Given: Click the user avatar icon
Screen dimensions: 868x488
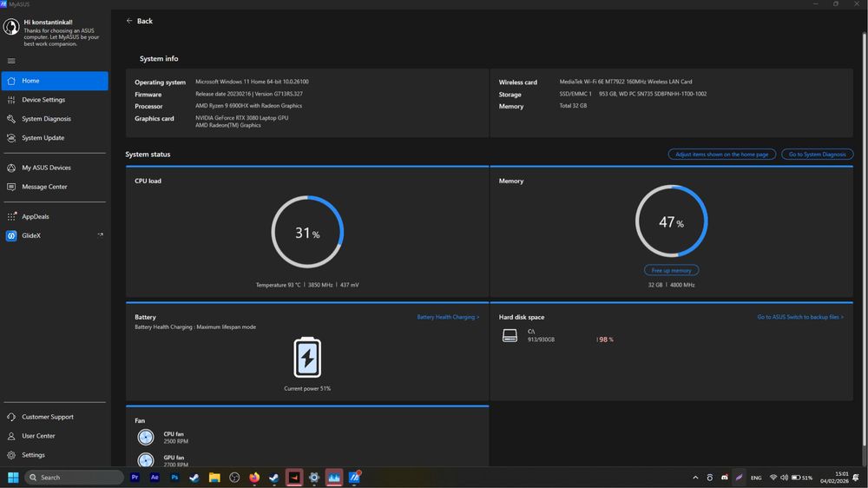Looking at the screenshot, I should click(11, 27).
